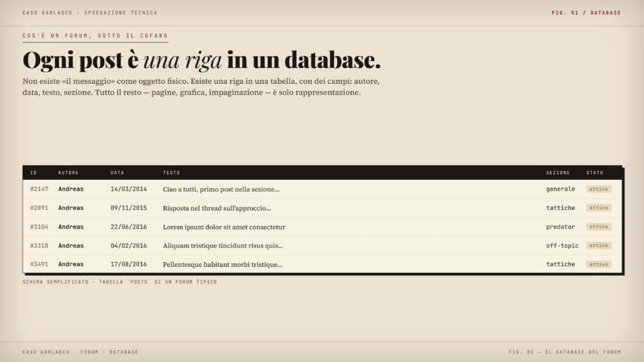Click 'COS'È UN FORUM, SOTTO IL COFANO' heading
This screenshot has width=644, height=362.
tap(96, 36)
